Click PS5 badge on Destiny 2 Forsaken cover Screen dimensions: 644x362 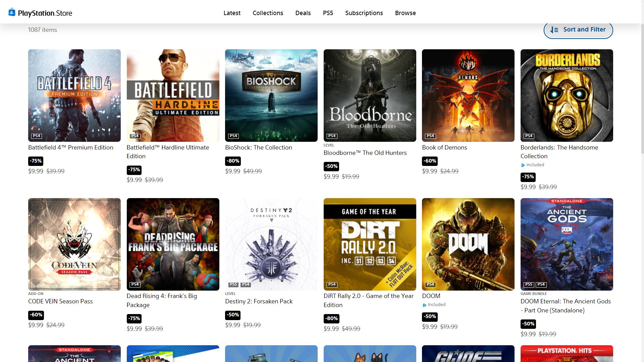click(x=233, y=285)
